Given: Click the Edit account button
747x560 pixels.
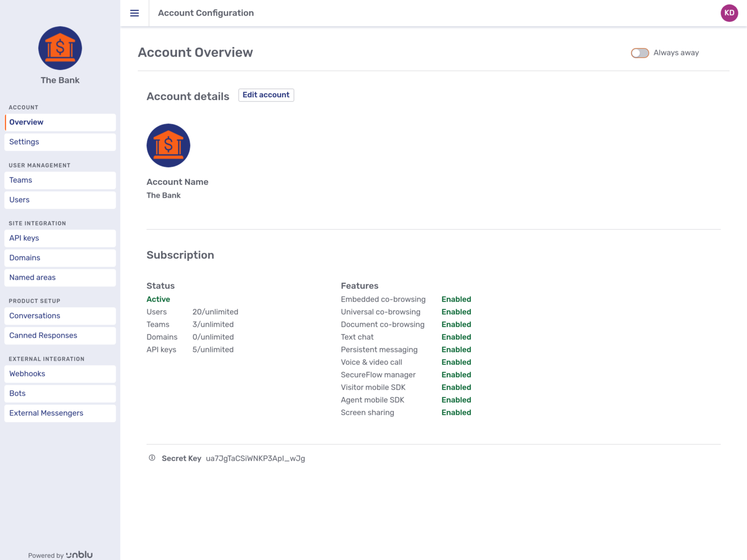Looking at the screenshot, I should 266,95.
